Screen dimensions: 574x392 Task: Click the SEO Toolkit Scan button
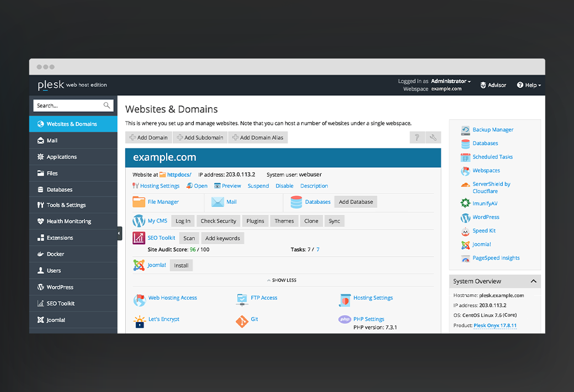coord(189,238)
